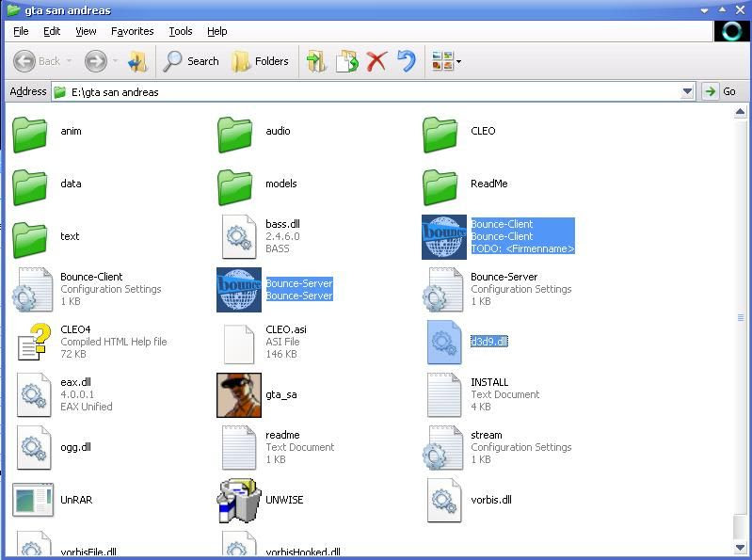Image resolution: width=752 pixels, height=560 pixels.
Task: Go up one folder level
Action: [138, 61]
